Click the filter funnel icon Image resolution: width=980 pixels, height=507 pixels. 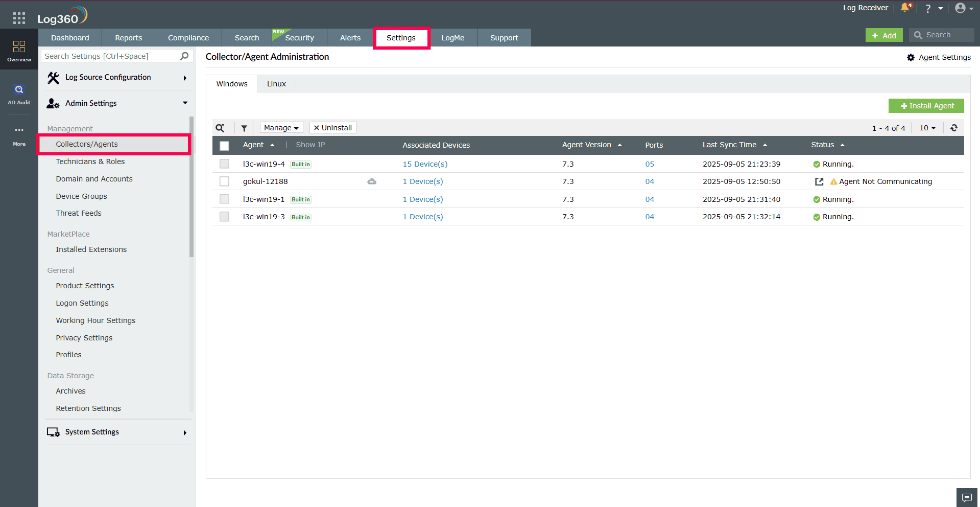[244, 128]
